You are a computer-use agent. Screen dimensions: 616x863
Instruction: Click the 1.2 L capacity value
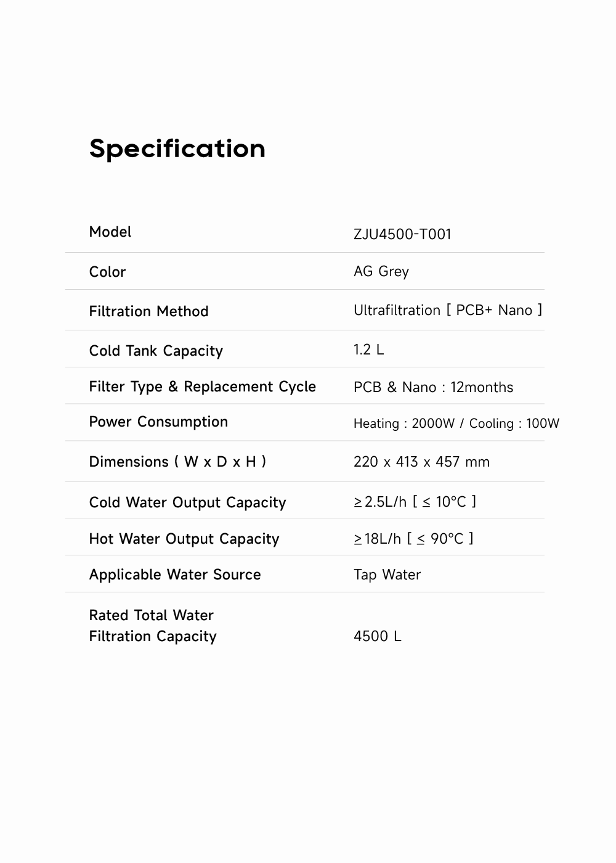click(368, 350)
